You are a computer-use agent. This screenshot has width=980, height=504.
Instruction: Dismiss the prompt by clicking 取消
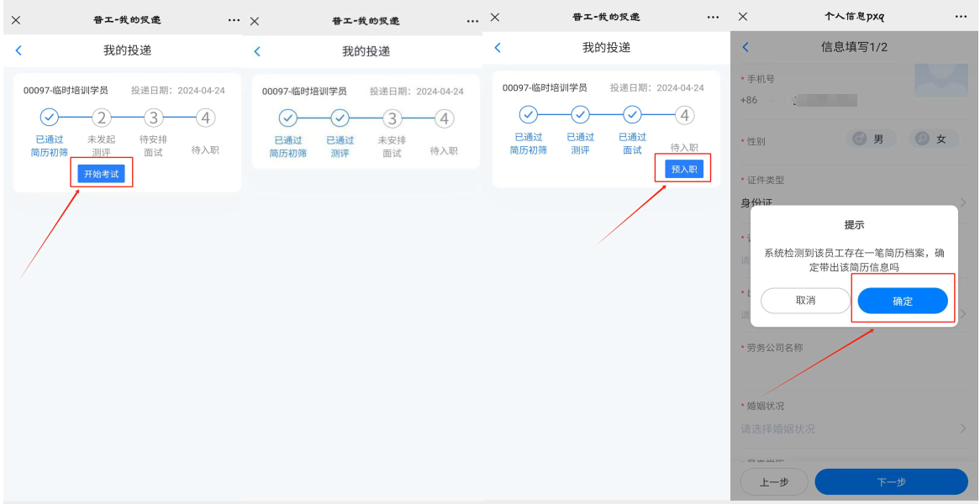pos(805,301)
